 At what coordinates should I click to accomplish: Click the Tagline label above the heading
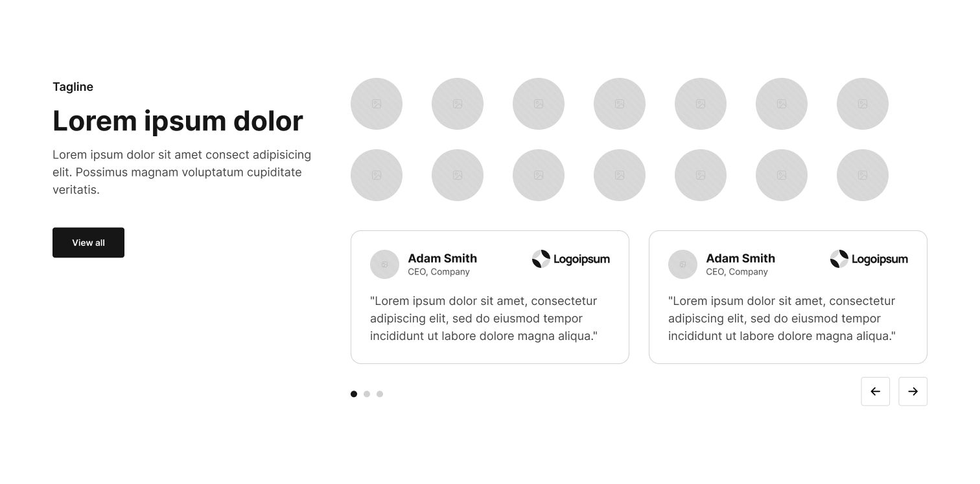[73, 87]
